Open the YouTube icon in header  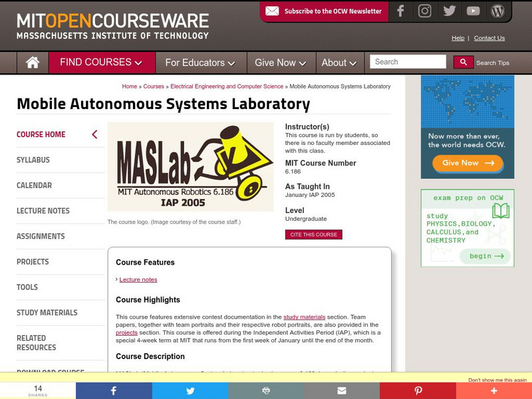473,11
